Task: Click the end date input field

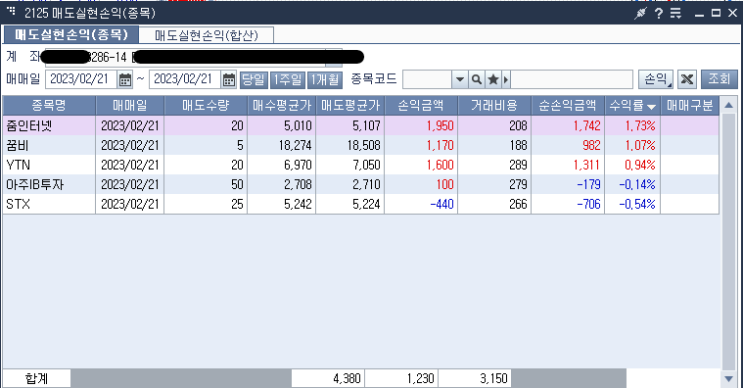Action: [185, 79]
